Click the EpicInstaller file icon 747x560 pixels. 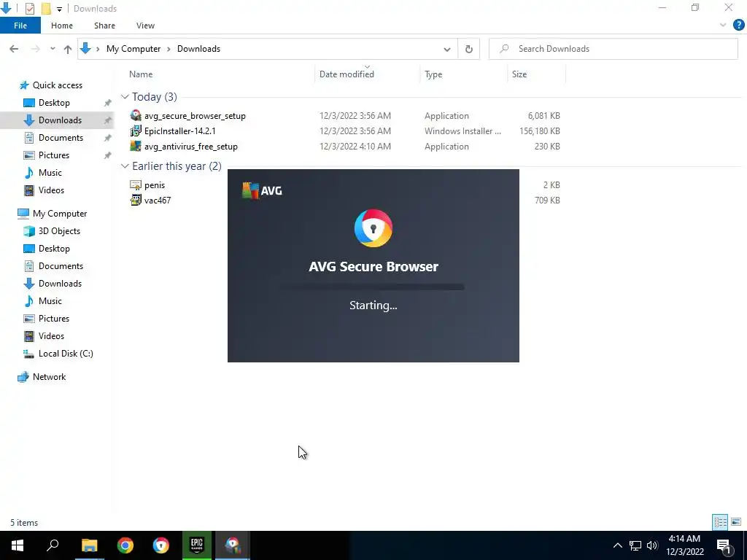pos(136,131)
